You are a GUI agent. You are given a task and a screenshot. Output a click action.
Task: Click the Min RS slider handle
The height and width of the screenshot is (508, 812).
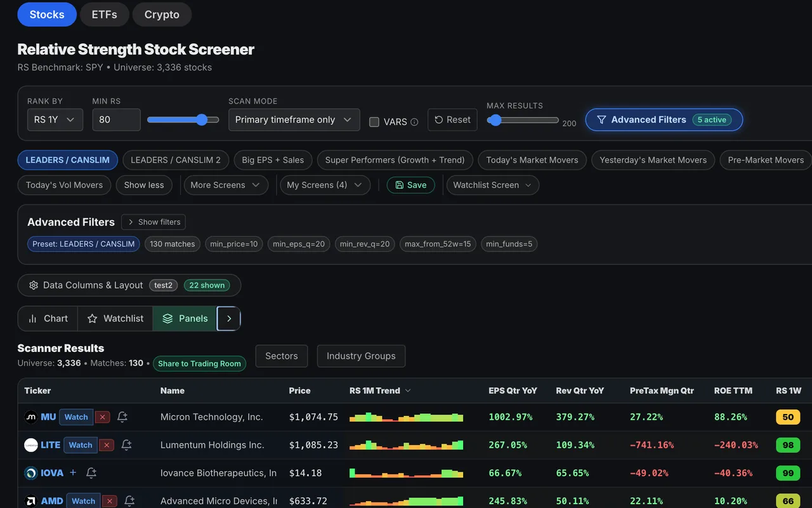pos(202,119)
